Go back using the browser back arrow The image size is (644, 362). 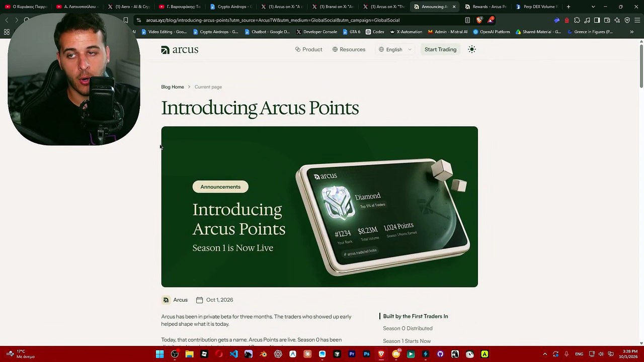7,20
